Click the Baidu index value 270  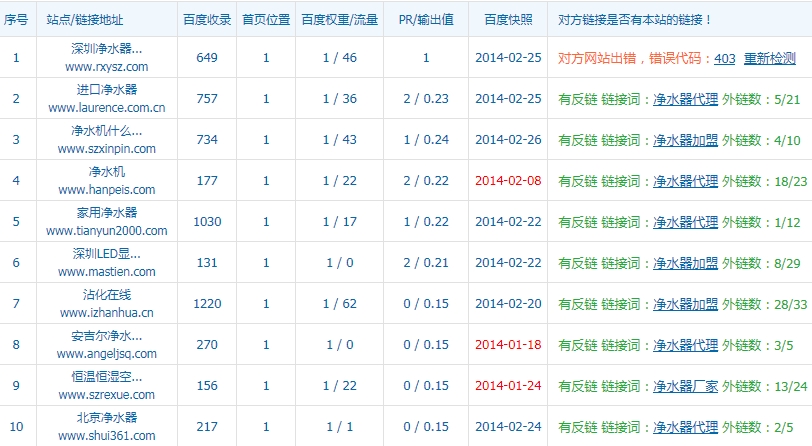pos(207,344)
